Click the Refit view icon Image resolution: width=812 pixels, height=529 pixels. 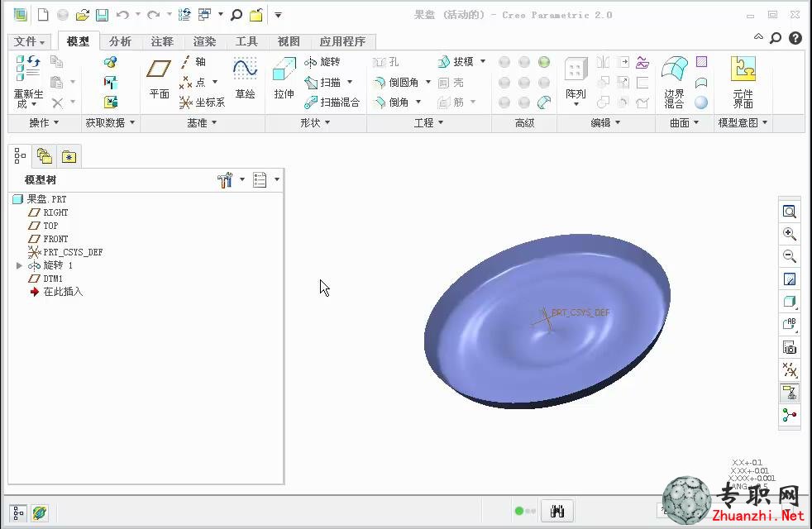pyautogui.click(x=789, y=211)
